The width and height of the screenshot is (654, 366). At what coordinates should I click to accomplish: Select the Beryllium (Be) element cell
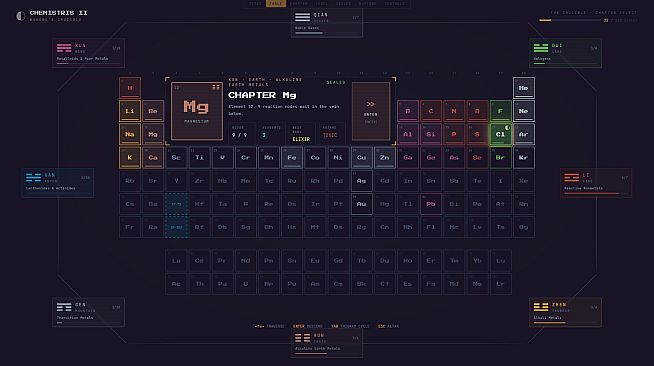click(153, 111)
